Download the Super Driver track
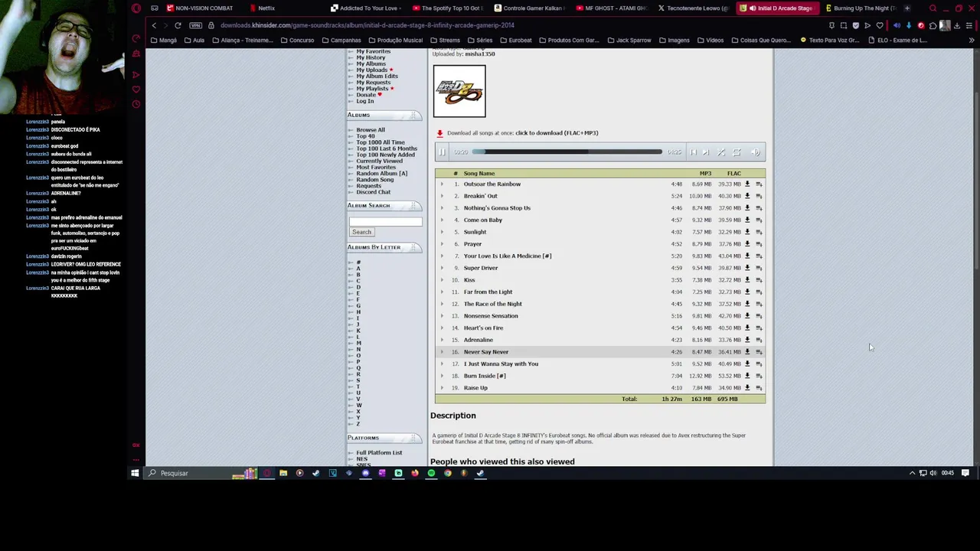The width and height of the screenshot is (980, 551). [747, 268]
